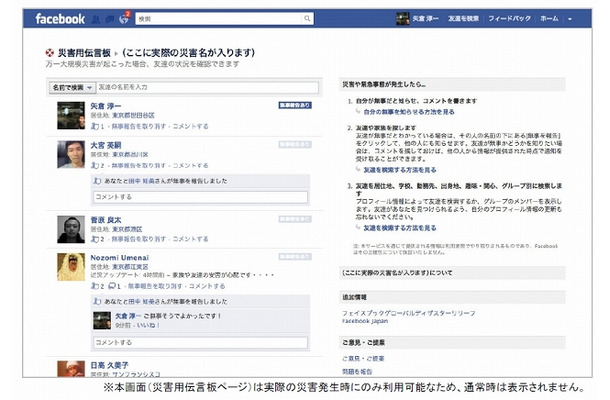
Task: Open the 矢倉 淳一 name link in list
Action: tap(105, 106)
